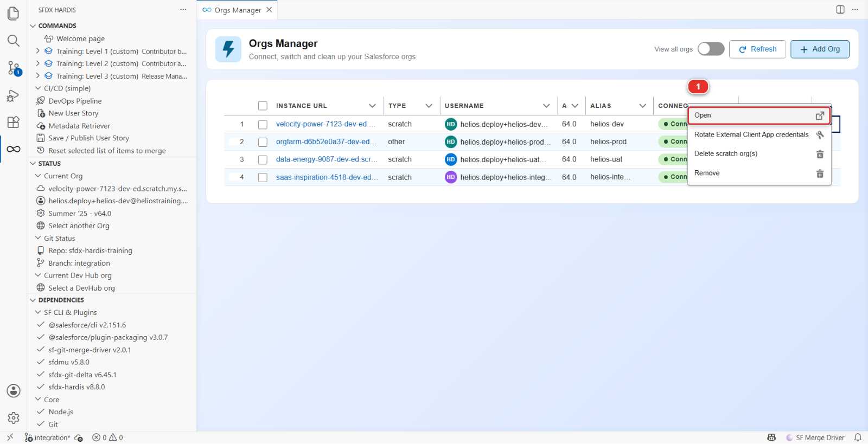
Task: Open the Type column filter dropdown
Action: click(429, 106)
